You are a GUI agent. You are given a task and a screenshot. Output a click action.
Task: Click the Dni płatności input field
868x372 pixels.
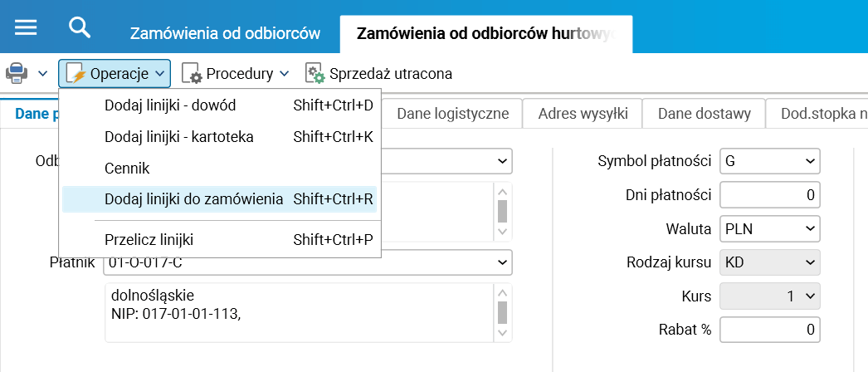769,194
